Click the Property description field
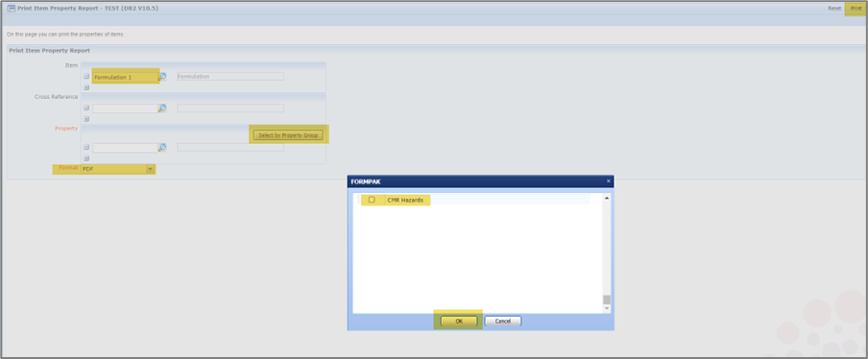Screen dimensions: 868x359 point(230,147)
